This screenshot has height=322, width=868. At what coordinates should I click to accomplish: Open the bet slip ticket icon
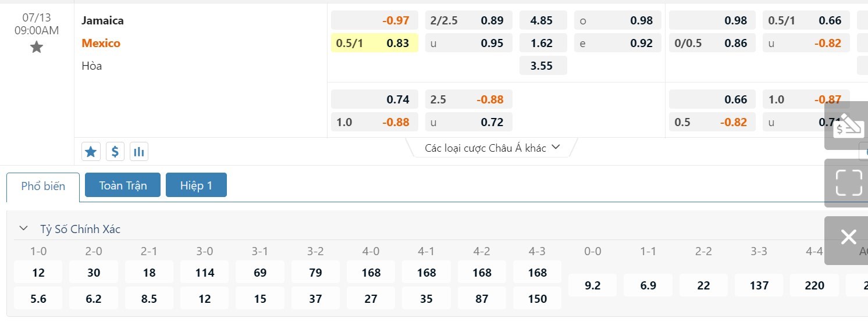coord(848,126)
